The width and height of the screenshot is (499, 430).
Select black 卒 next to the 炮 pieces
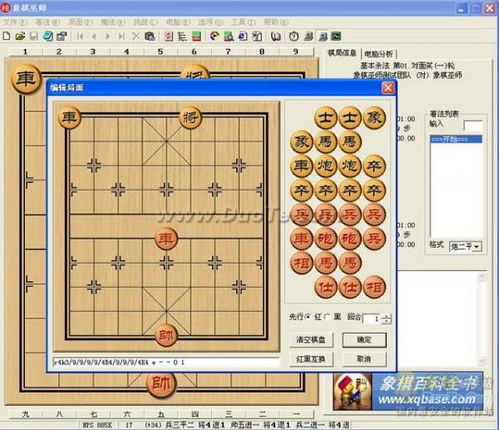point(374,166)
